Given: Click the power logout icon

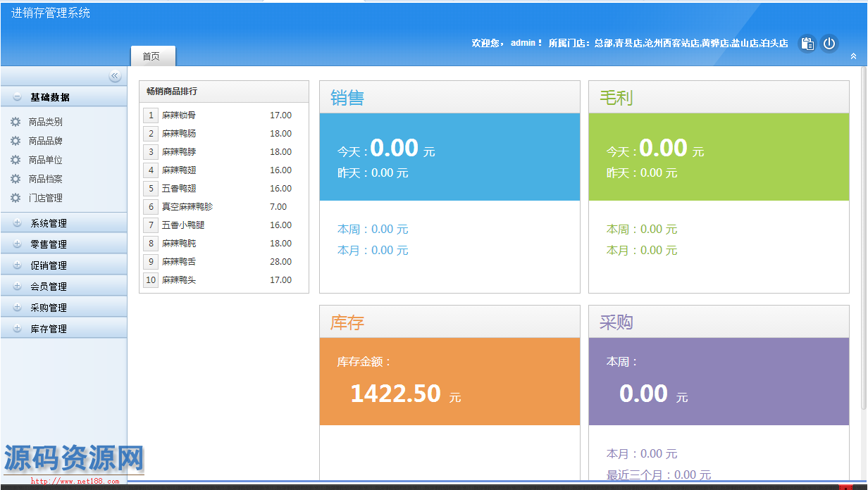Looking at the screenshot, I should pos(829,44).
